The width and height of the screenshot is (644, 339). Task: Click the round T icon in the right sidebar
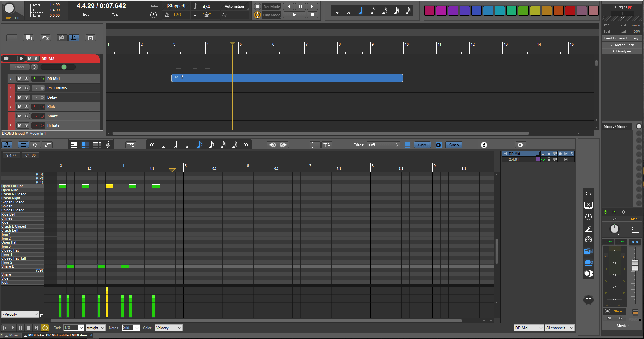point(588,300)
